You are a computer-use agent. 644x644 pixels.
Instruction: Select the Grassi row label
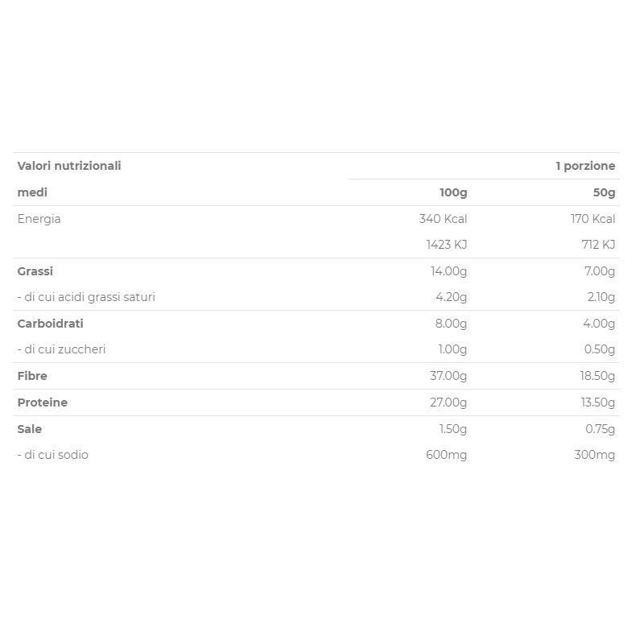[35, 271]
